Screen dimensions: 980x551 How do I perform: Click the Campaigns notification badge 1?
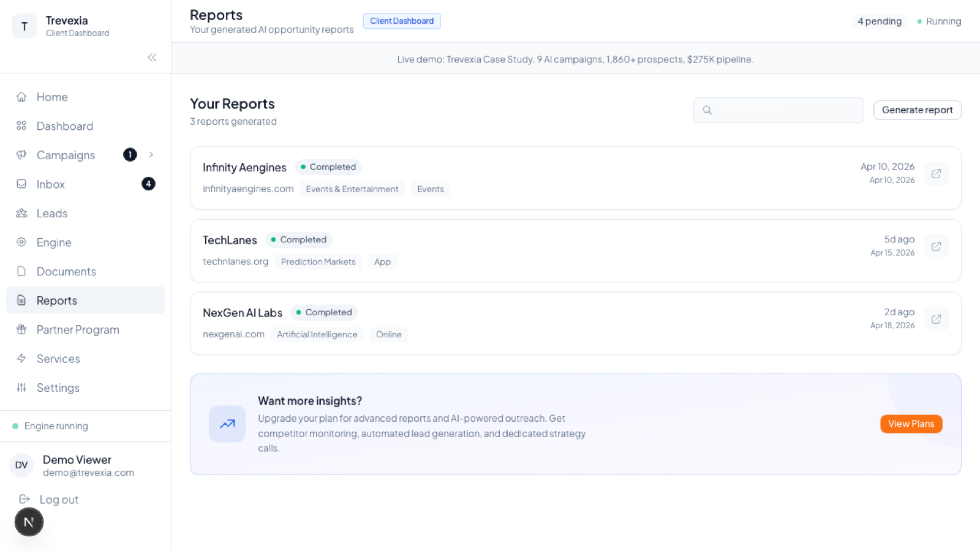pyautogui.click(x=130, y=155)
